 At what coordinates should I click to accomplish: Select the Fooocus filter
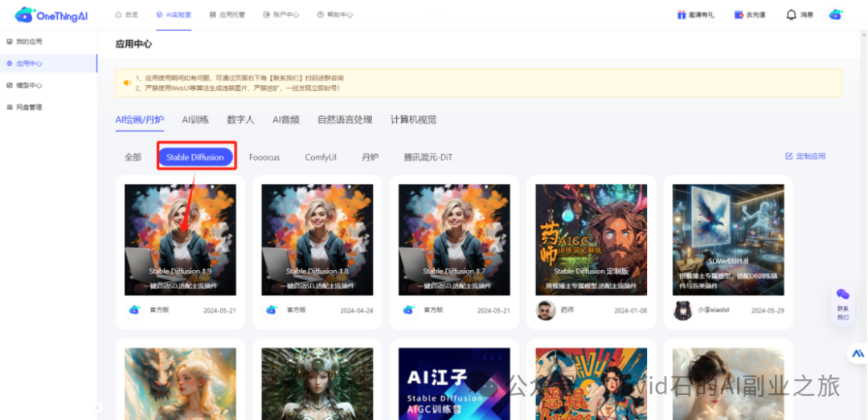(x=264, y=157)
